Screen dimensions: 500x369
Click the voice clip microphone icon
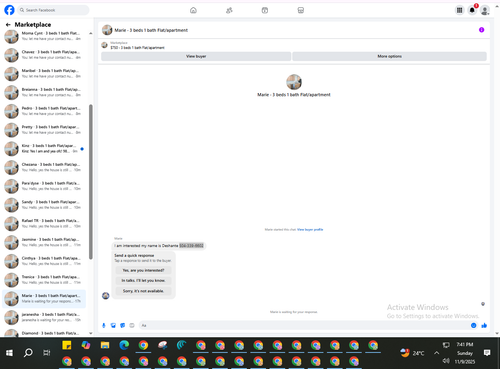104,325
